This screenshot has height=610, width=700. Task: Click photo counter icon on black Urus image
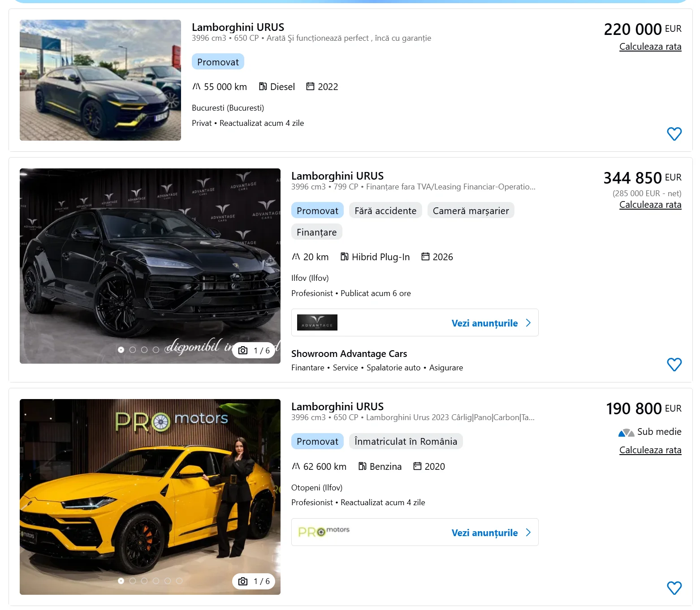243,351
